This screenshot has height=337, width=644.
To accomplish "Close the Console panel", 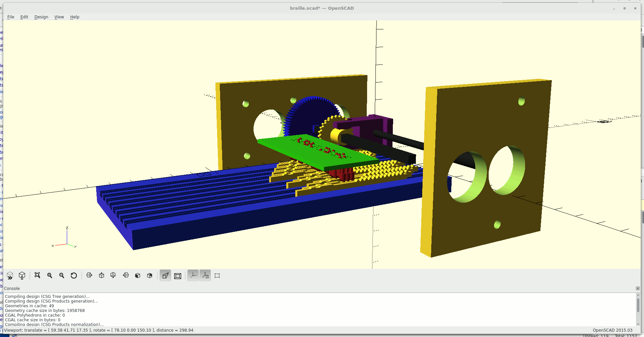I will coord(638,288).
